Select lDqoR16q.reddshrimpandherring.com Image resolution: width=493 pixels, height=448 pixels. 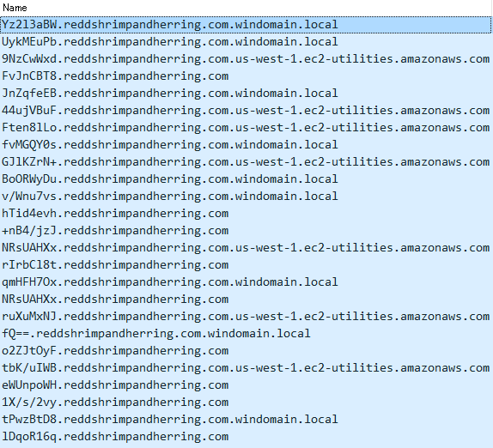(x=246, y=436)
